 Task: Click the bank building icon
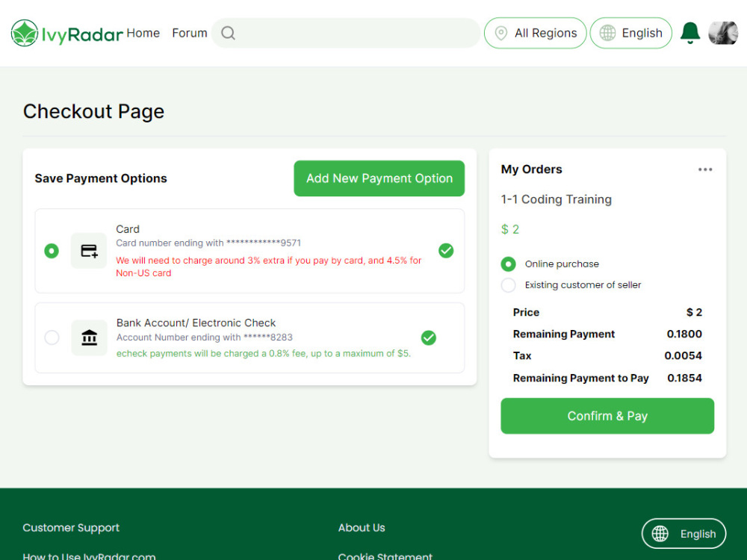[89, 337]
